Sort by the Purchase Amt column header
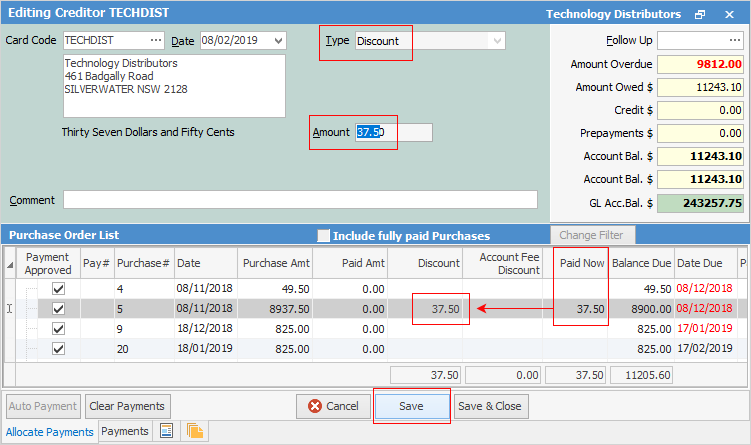 click(275, 262)
